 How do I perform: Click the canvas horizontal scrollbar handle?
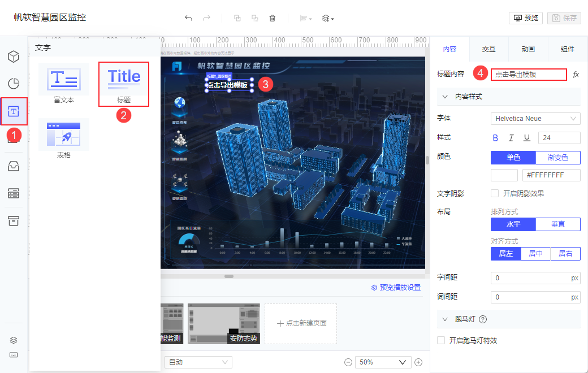point(229,276)
